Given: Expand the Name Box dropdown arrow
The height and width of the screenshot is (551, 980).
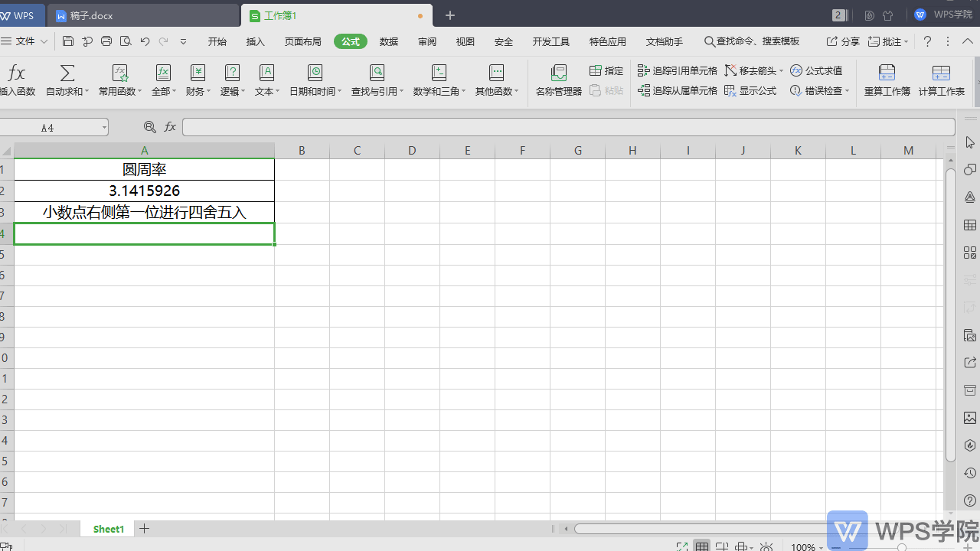Looking at the screenshot, I should [103, 128].
